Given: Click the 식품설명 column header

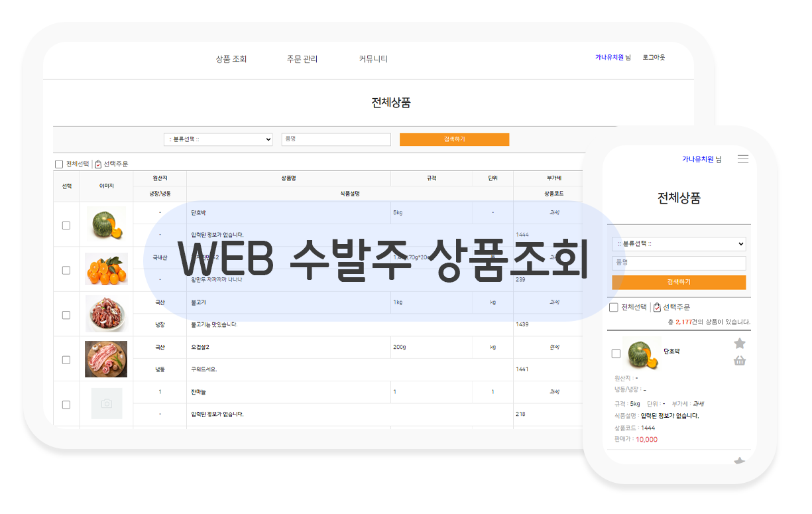Looking at the screenshot, I should (x=349, y=194).
